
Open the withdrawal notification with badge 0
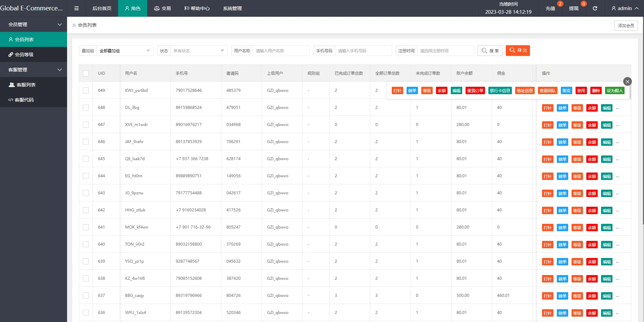pos(574,8)
